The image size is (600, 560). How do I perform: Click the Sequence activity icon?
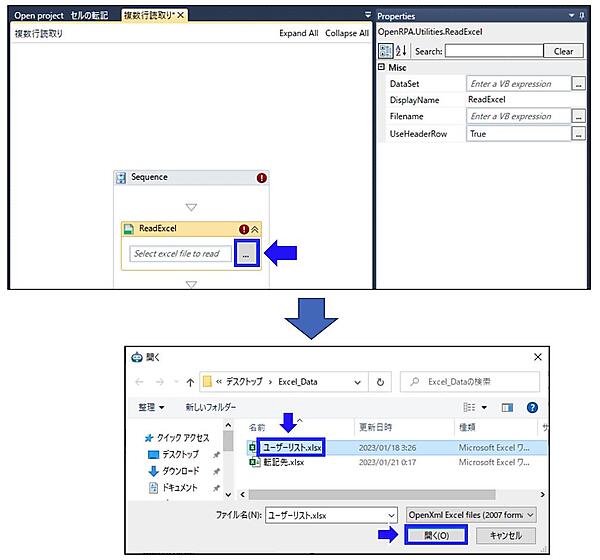click(x=121, y=178)
